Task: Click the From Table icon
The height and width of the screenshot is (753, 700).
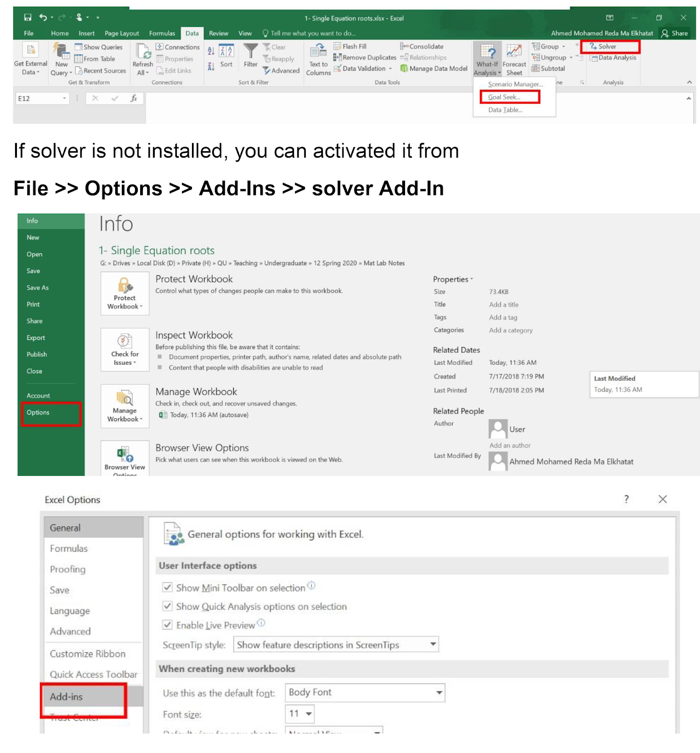Action: 79,58
